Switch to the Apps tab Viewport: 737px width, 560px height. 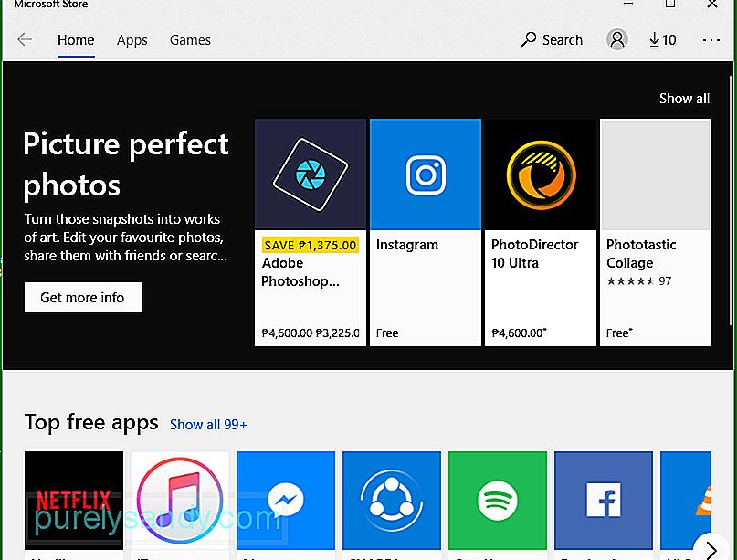click(132, 40)
